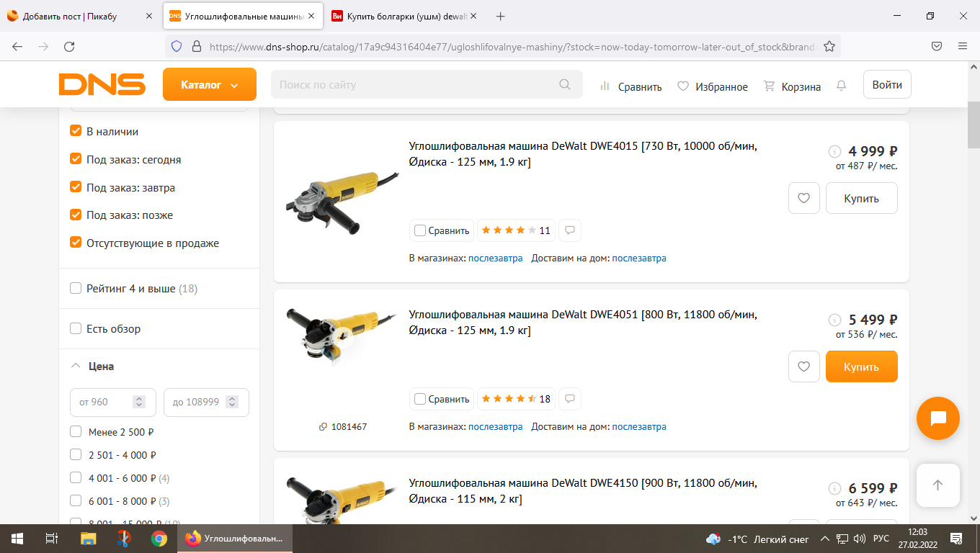Image resolution: width=980 pixels, height=553 pixels.
Task: Click the search magnifier icon
Action: pyautogui.click(x=565, y=85)
